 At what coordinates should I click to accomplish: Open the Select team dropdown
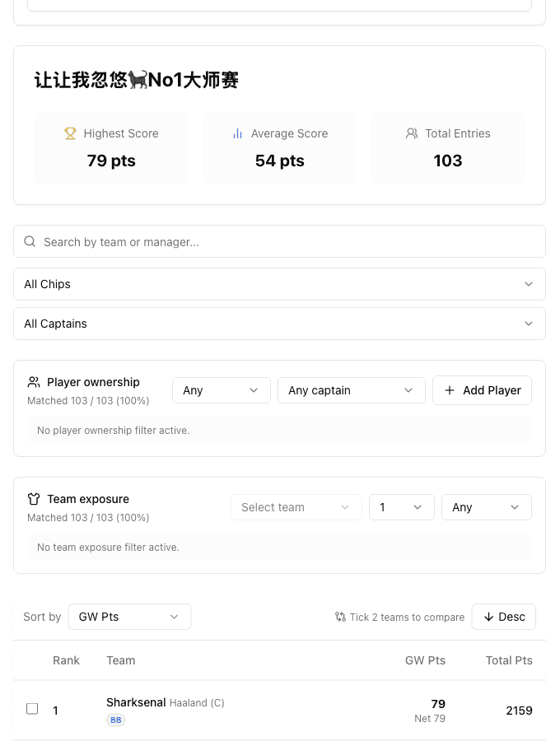pos(296,507)
